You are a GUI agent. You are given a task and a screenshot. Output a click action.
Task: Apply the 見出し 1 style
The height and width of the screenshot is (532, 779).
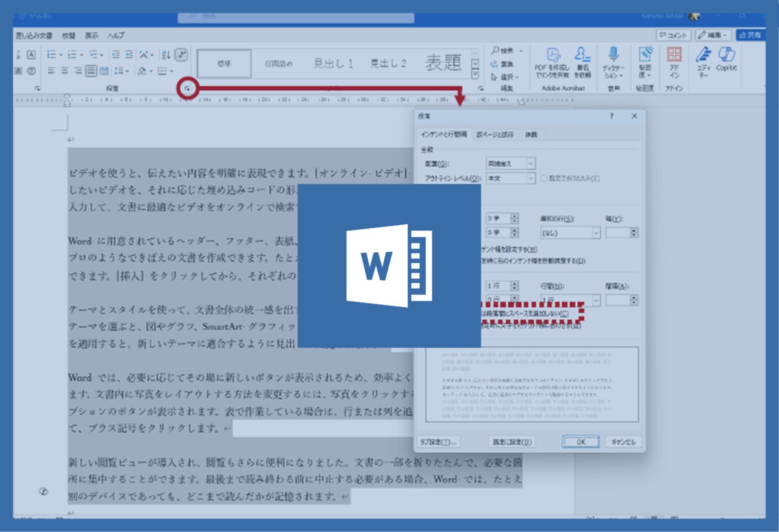pos(333,64)
